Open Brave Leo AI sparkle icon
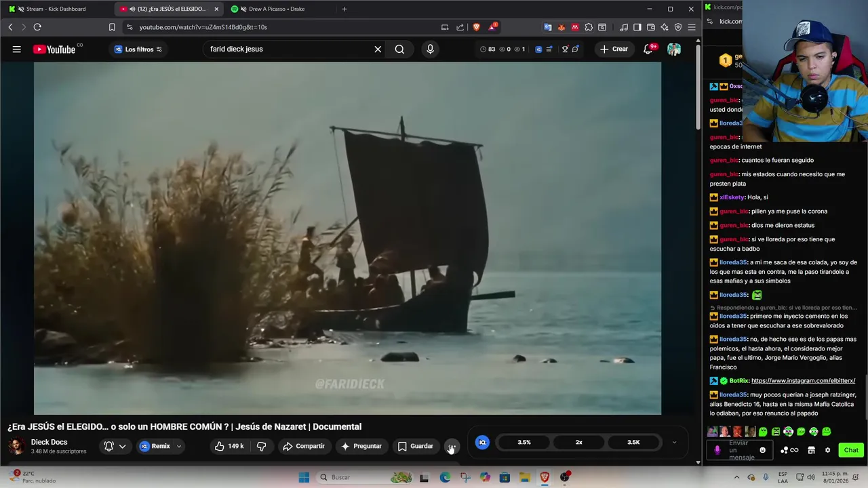This screenshot has width=868, height=488. 665,27
